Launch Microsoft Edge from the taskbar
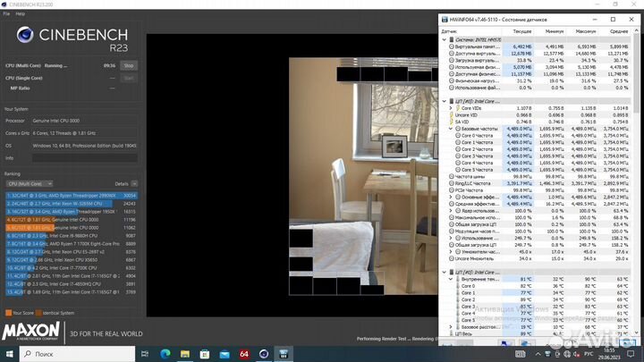The image size is (644, 362). [x=165, y=354]
